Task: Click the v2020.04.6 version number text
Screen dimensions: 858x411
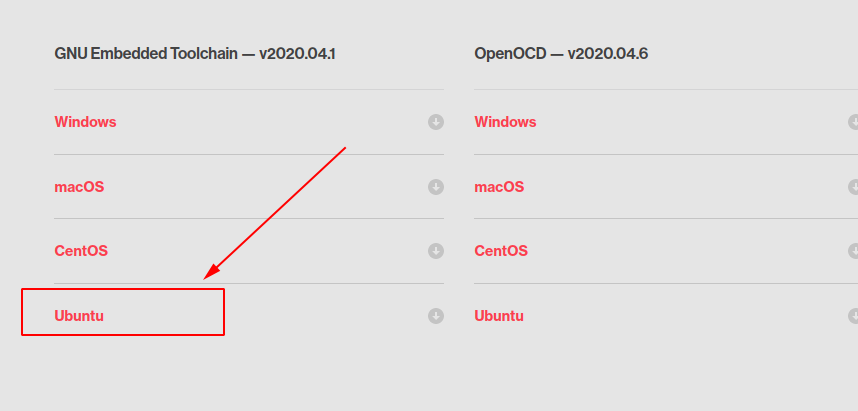Action: click(x=607, y=54)
